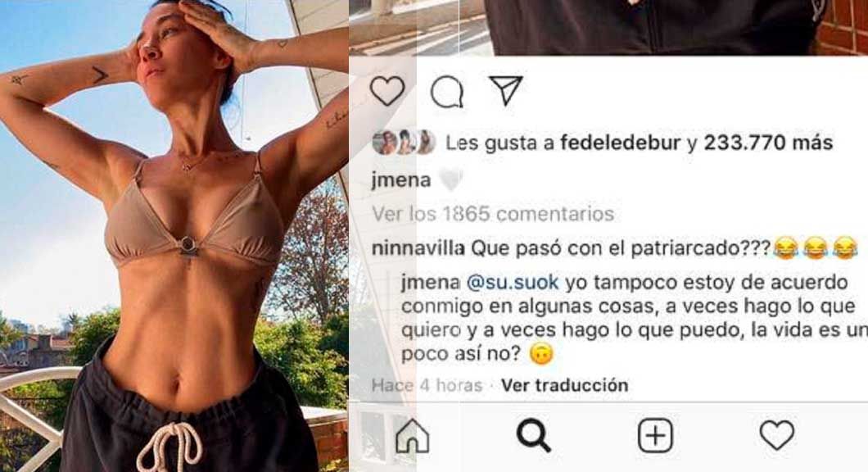Viewport: 868px width, 472px height.
Task: Open activity heart icon in bottom bar
Action: 777,435
